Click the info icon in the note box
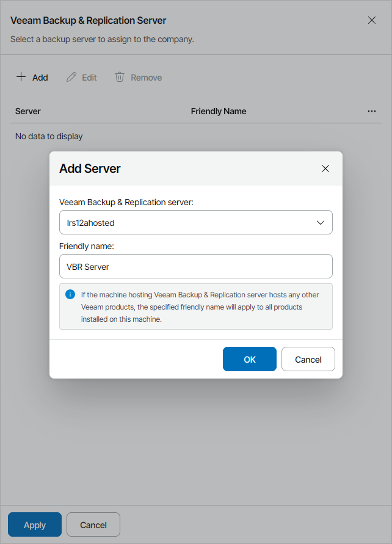The height and width of the screenshot is (544, 392). coord(69,294)
